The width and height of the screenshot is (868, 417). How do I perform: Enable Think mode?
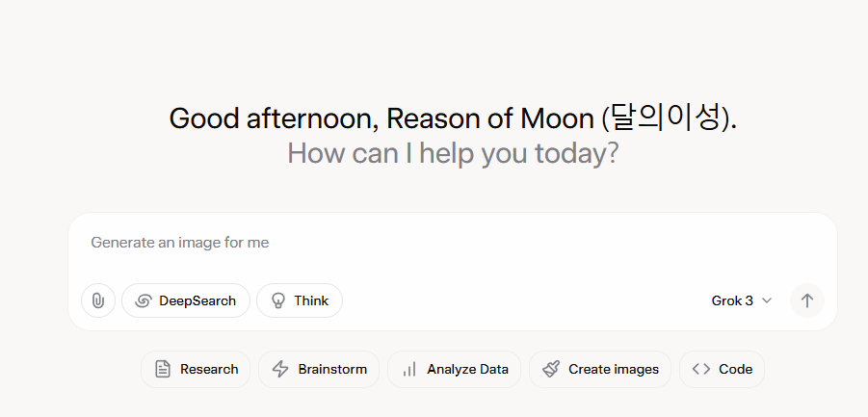coord(300,300)
